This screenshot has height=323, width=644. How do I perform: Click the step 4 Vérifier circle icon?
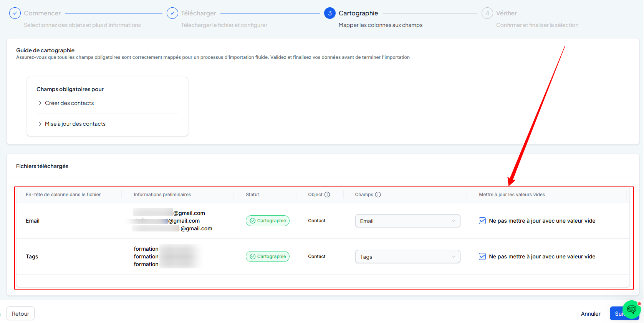point(487,13)
